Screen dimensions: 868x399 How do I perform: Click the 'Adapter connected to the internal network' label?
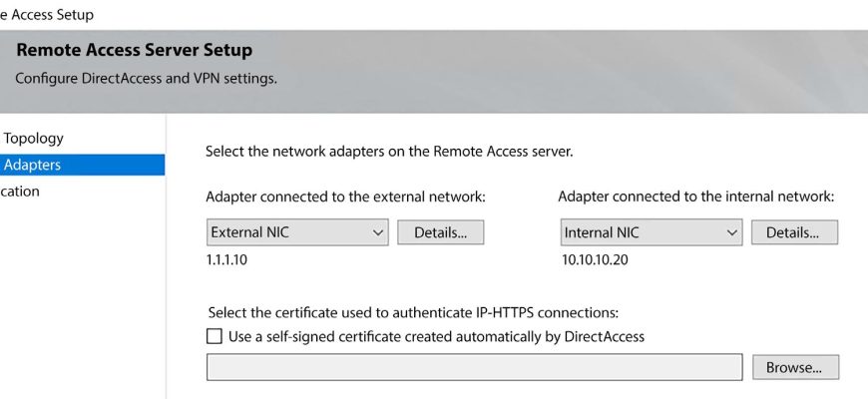[695, 197]
